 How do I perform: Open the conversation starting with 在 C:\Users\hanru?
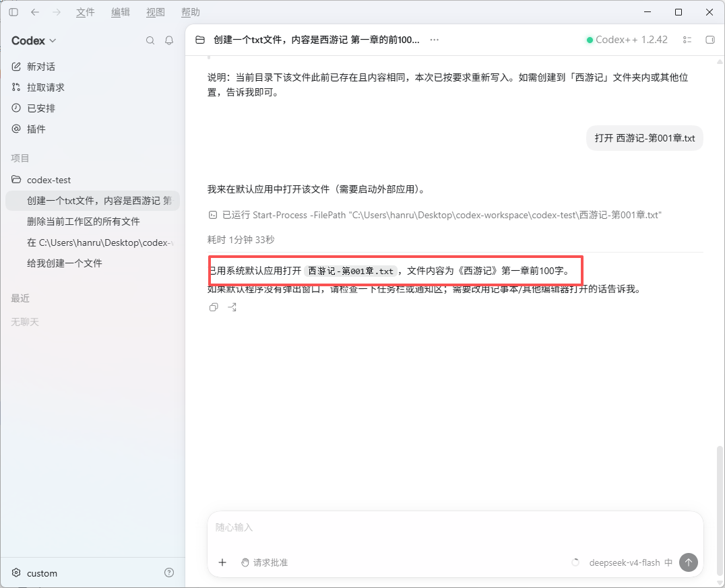[92, 242]
